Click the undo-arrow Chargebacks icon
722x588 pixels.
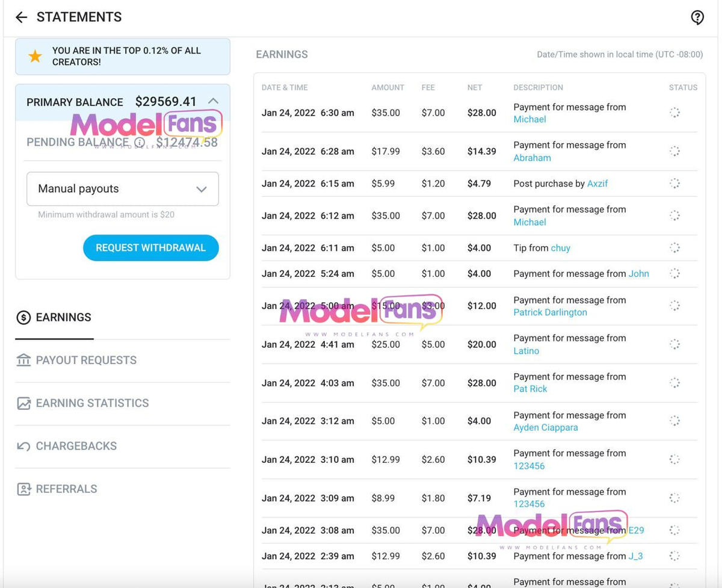23,447
